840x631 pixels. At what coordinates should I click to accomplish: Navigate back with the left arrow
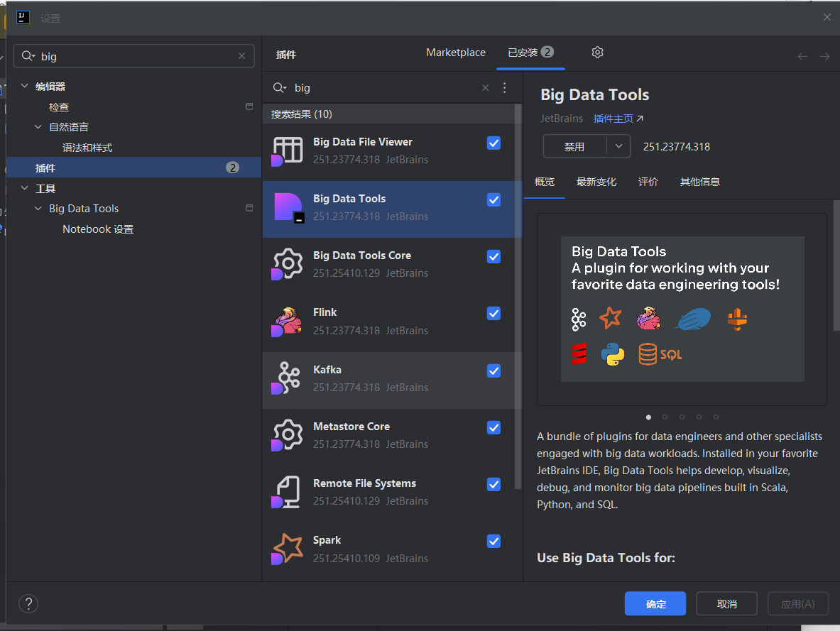point(802,56)
